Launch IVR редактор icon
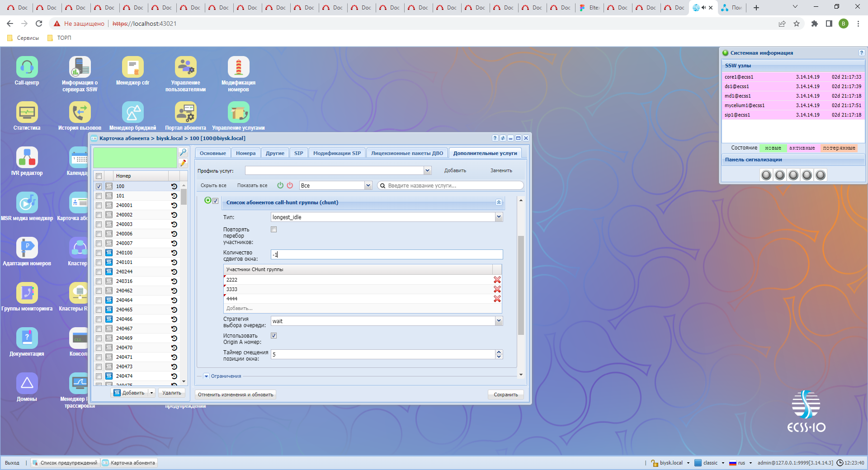868x470 pixels. tap(27, 158)
